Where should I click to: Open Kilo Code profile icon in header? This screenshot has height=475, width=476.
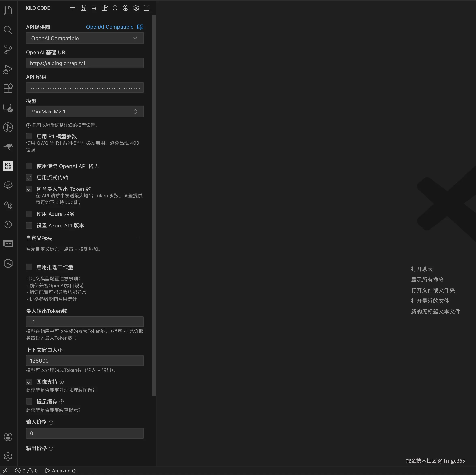pos(125,8)
